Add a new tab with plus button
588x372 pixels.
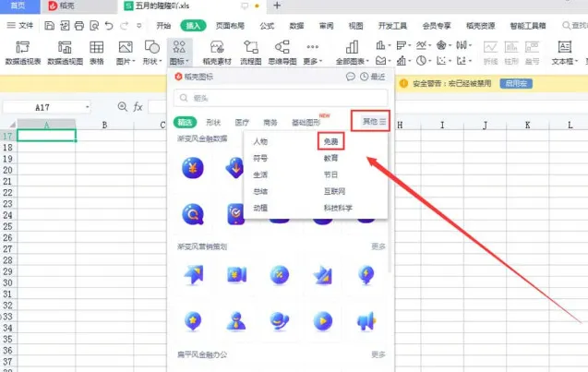[x=277, y=6]
